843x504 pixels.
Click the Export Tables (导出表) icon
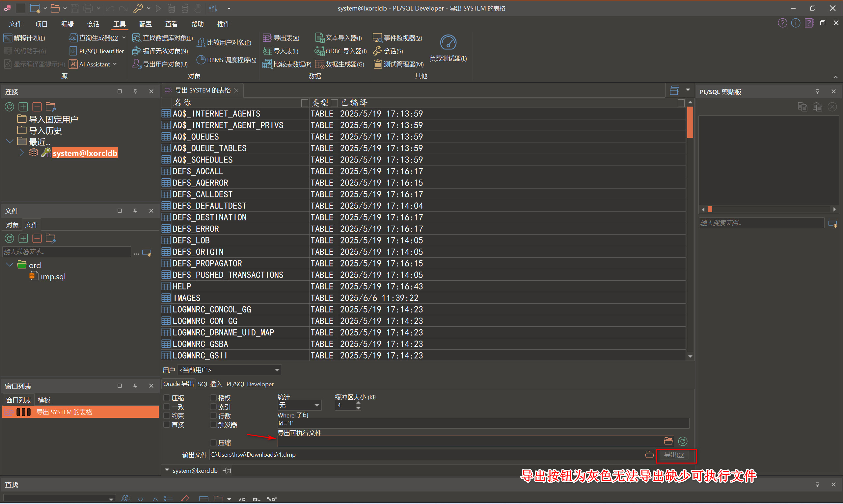(267, 38)
